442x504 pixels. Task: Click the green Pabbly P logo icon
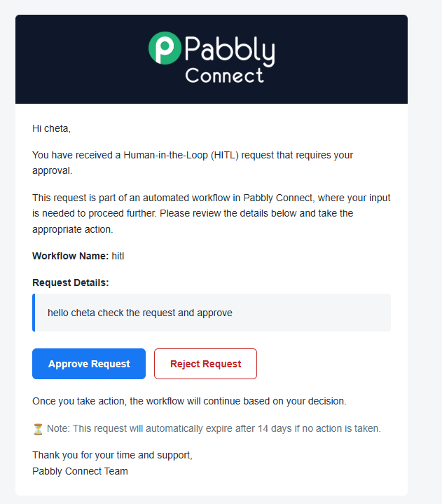[x=165, y=48]
